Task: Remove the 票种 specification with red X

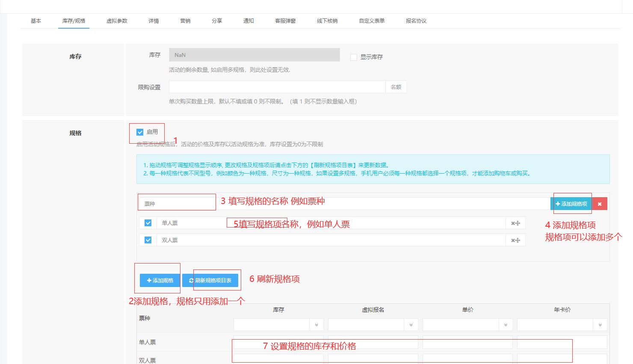Action: click(600, 204)
